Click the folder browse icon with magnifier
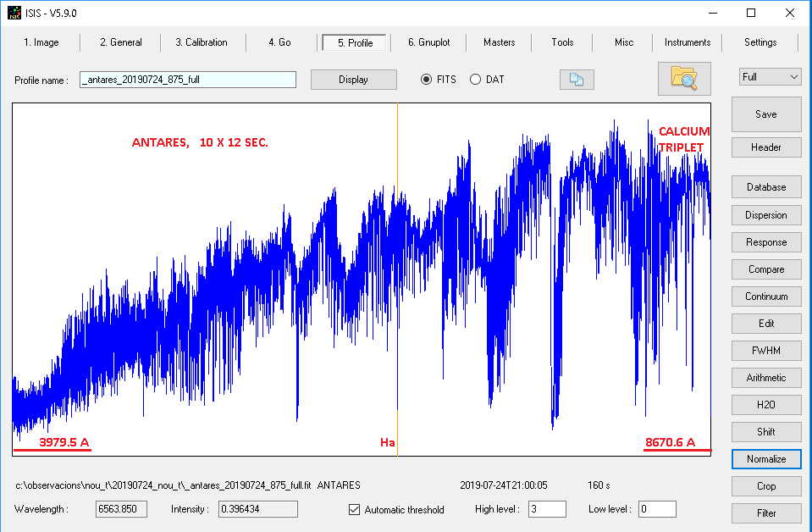The width and height of the screenshot is (812, 532). click(x=684, y=79)
